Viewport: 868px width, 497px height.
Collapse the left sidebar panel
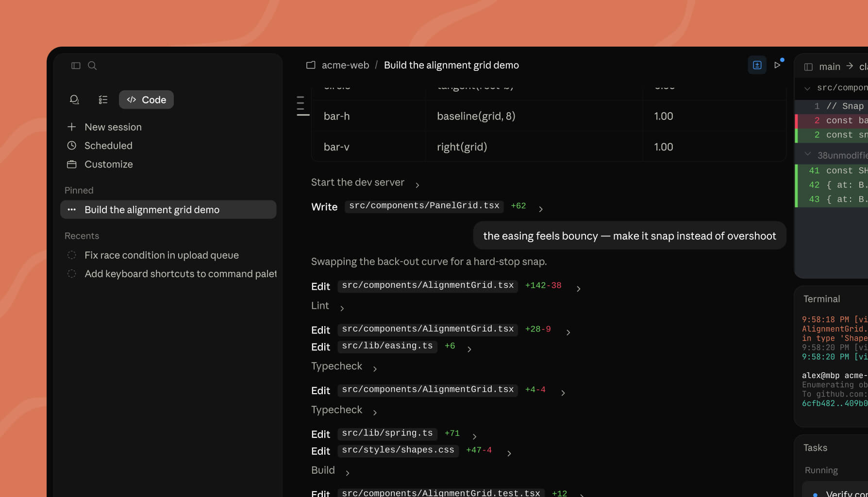(76, 66)
